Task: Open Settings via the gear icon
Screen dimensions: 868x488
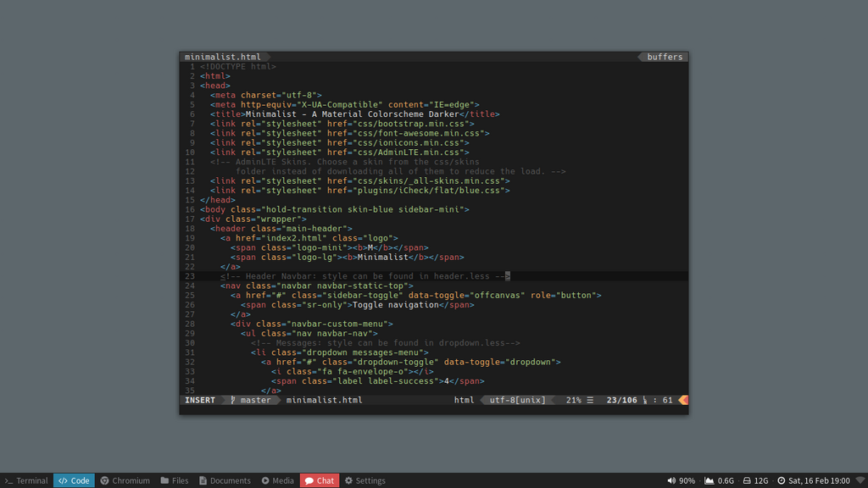Action: [x=348, y=480]
